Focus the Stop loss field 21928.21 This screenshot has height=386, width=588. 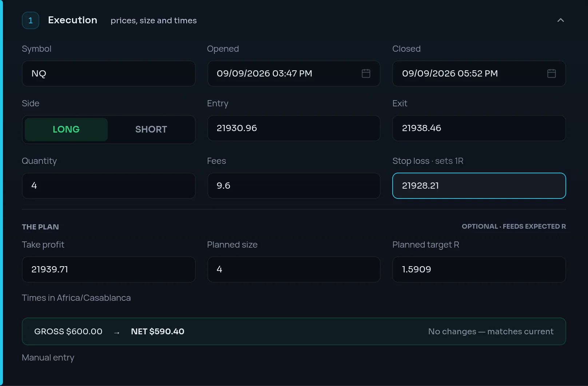pyautogui.click(x=479, y=186)
